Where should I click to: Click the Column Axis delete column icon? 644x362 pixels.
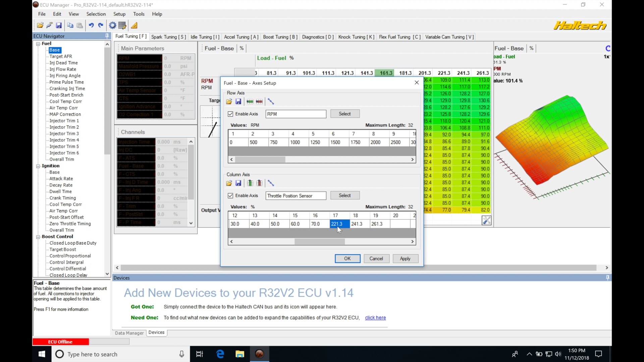click(x=259, y=183)
